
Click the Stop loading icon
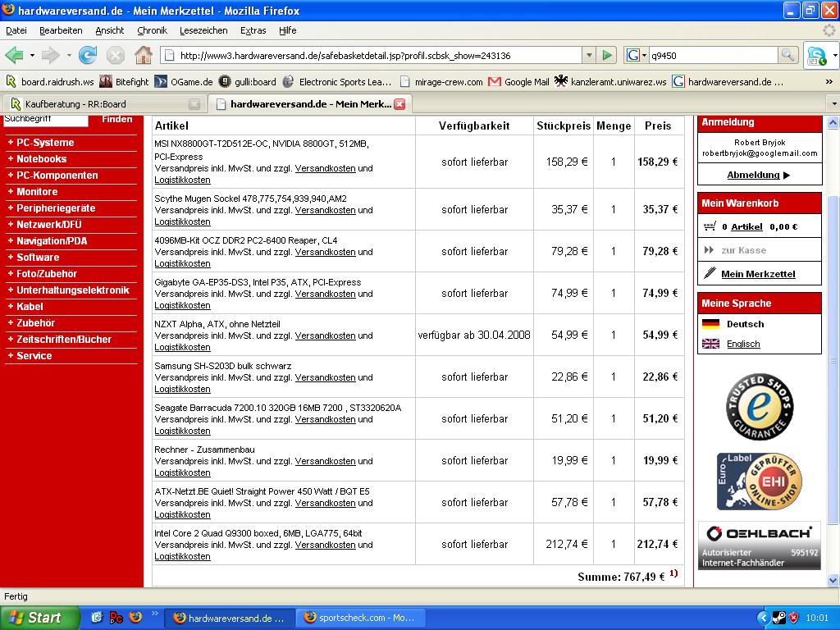point(115,55)
